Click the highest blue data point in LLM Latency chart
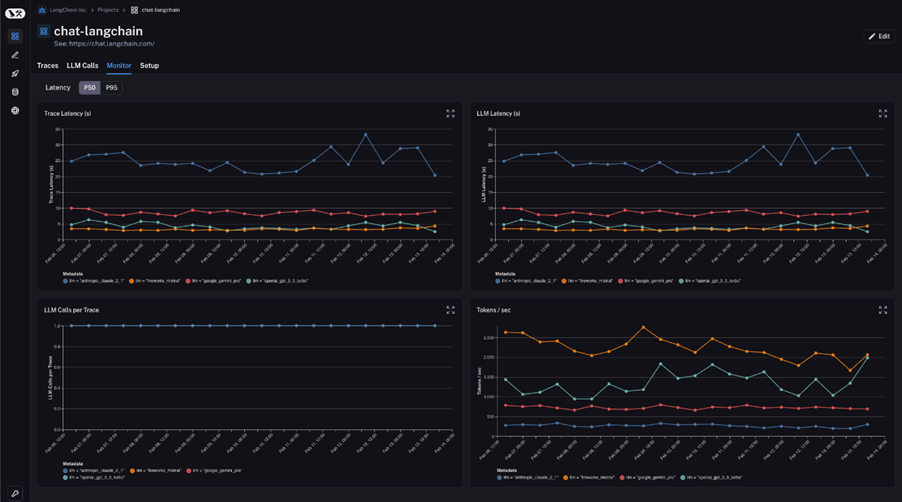This screenshot has width=902, height=502. coord(797,135)
